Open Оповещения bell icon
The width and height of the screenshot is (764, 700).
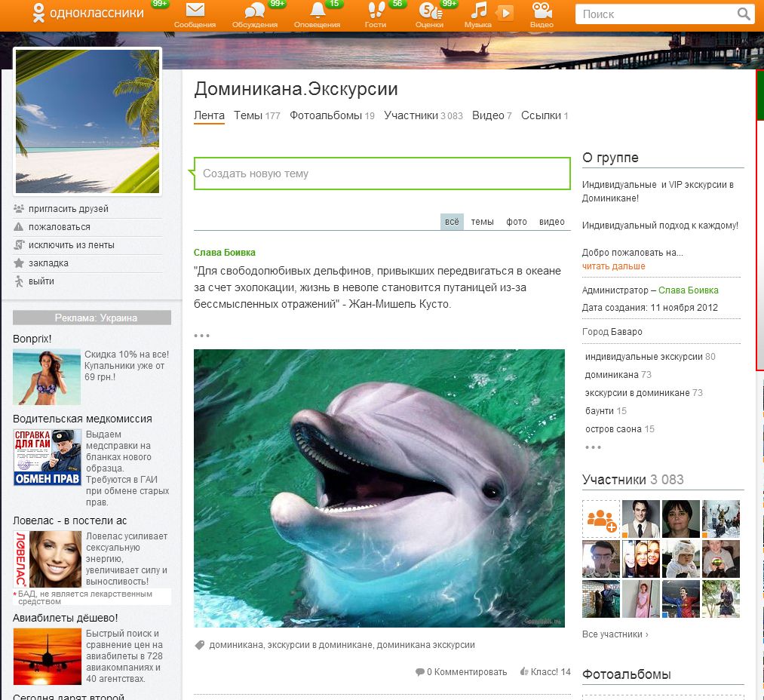318,11
